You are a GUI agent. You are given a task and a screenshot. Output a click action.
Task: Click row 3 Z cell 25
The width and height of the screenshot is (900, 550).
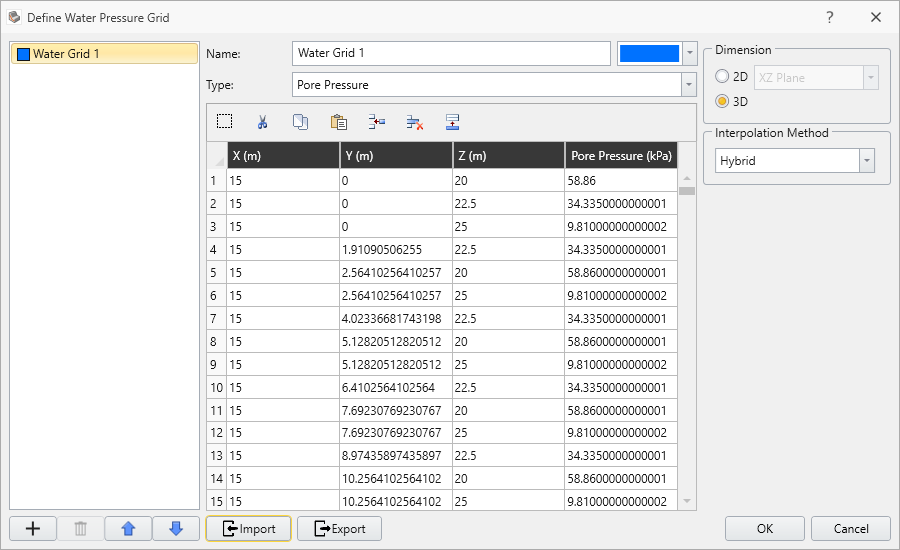tap(509, 226)
